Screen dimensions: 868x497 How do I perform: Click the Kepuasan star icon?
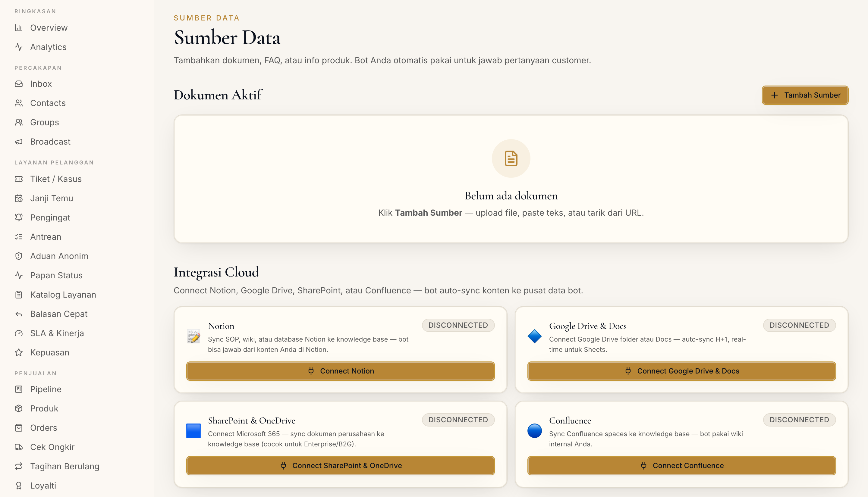point(19,353)
